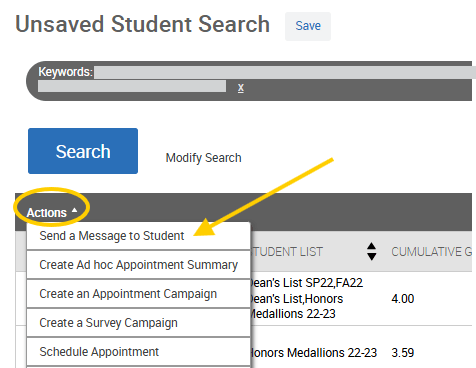Screen dimensions: 476x368
Task: Collapse the Actions dropdown menu
Action: point(52,212)
